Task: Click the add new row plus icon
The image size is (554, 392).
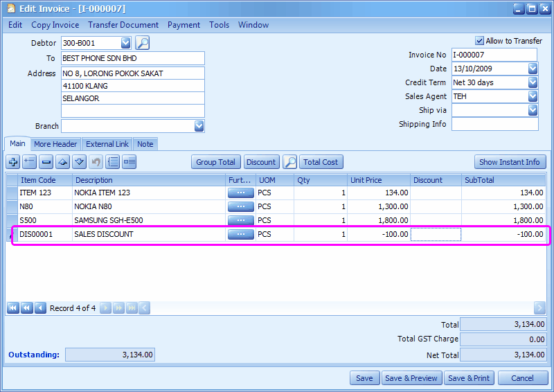Action: (13, 162)
